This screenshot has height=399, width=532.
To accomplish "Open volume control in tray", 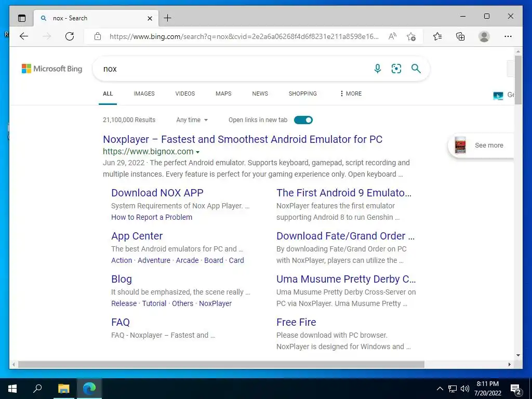I will click(x=465, y=389).
